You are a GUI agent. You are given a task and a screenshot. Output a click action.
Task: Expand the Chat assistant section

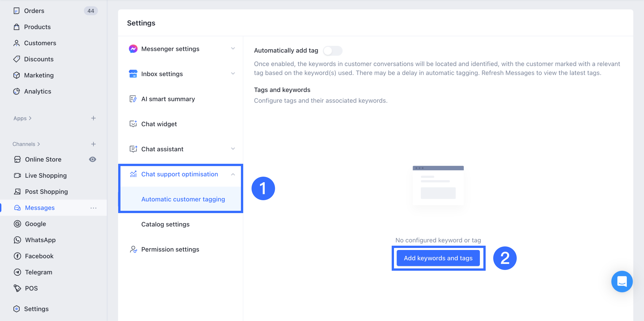233,149
